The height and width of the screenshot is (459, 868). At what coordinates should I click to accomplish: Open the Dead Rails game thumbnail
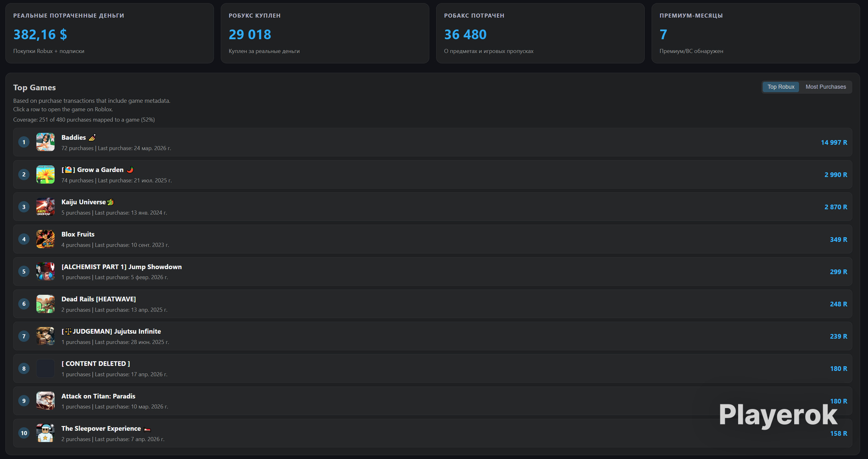point(45,304)
